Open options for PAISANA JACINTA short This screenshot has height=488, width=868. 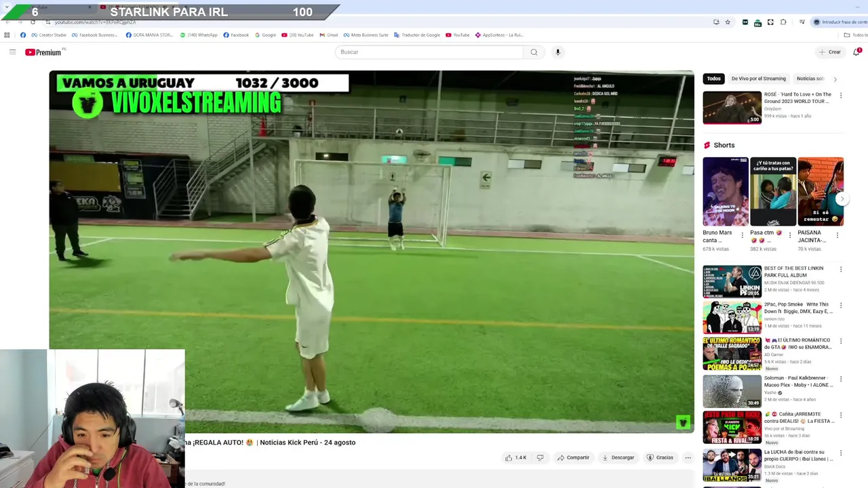coord(837,235)
